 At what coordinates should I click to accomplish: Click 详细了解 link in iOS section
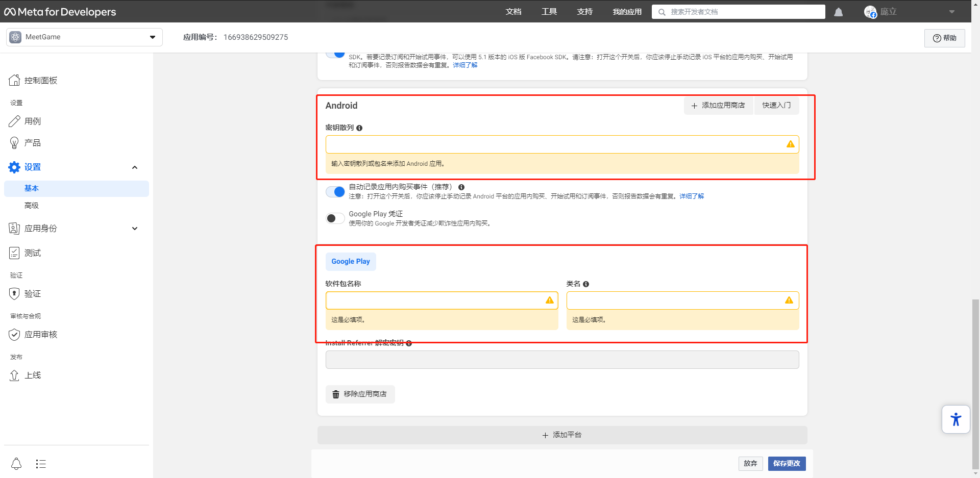click(x=465, y=65)
